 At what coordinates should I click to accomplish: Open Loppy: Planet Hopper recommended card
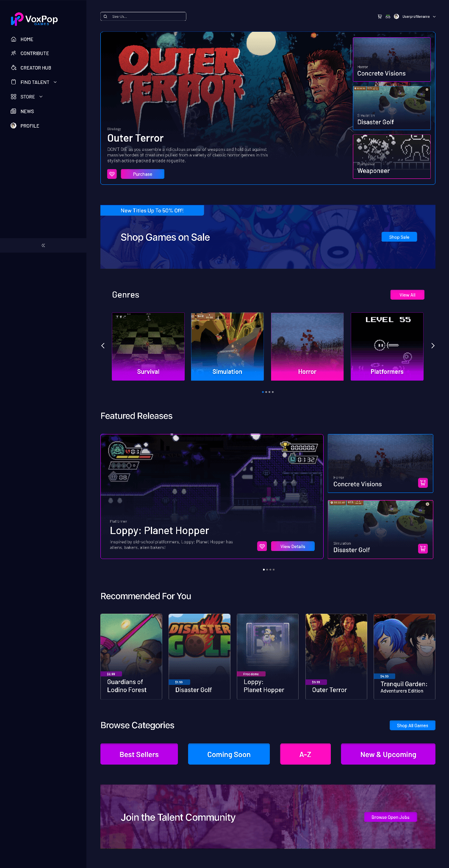(x=268, y=657)
